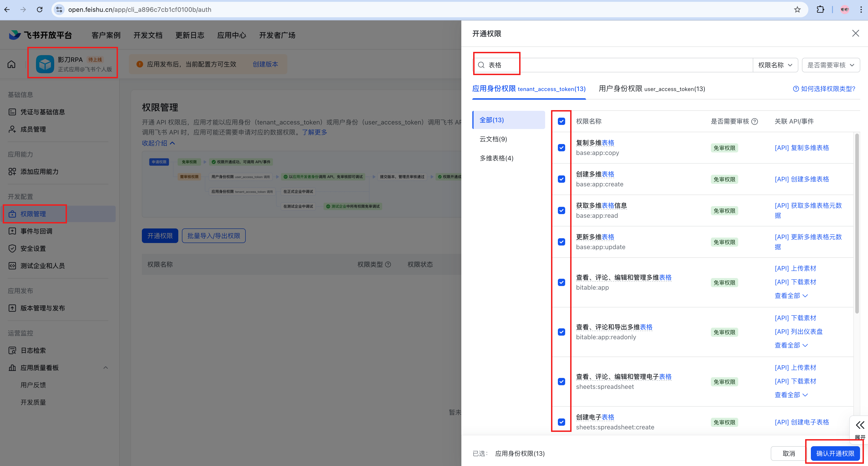This screenshot has width=868, height=466.
Task: Click the 飞书开放平台 logo
Action: tap(41, 35)
